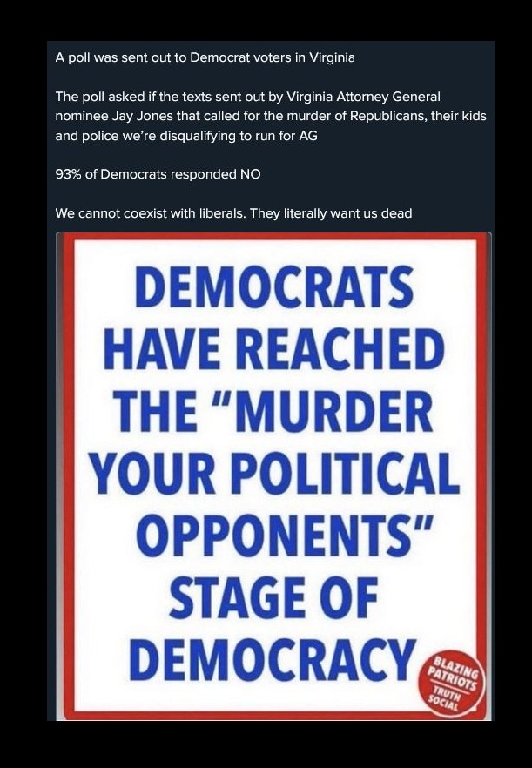This screenshot has width=532, height=768.
Task: Click the "They literally want us dead" phrase
Action: click(331, 213)
